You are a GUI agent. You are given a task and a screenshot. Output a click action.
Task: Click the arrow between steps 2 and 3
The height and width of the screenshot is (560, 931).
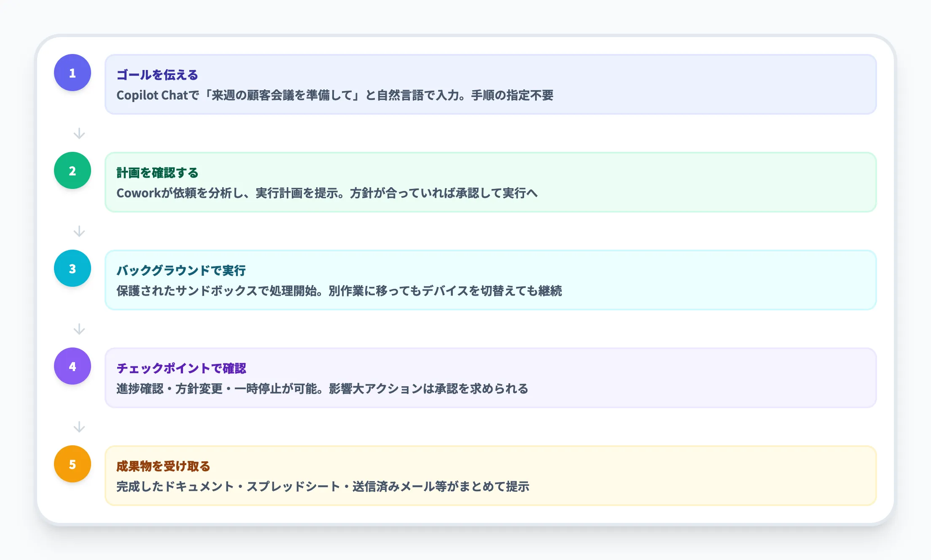79,232
